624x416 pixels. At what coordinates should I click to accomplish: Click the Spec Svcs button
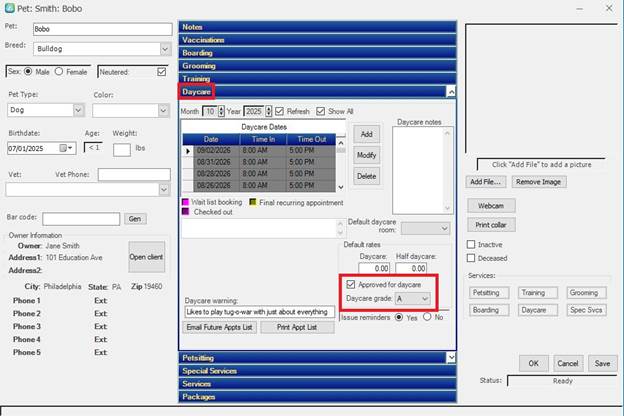point(586,310)
